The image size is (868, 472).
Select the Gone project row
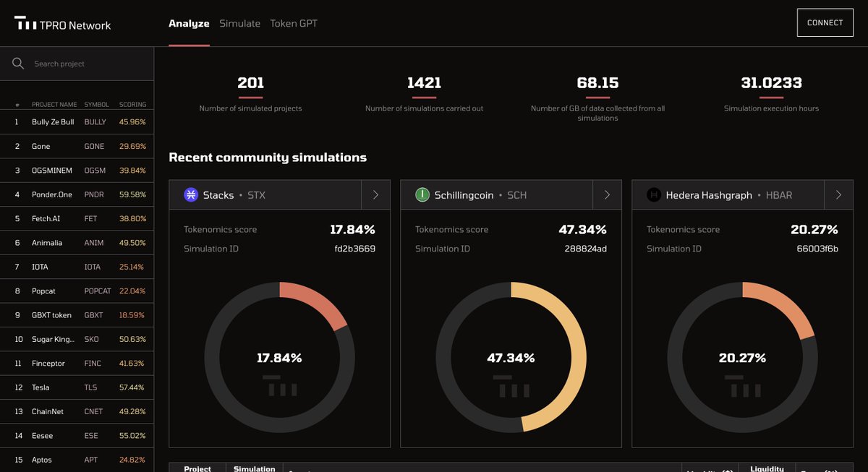[x=77, y=146]
